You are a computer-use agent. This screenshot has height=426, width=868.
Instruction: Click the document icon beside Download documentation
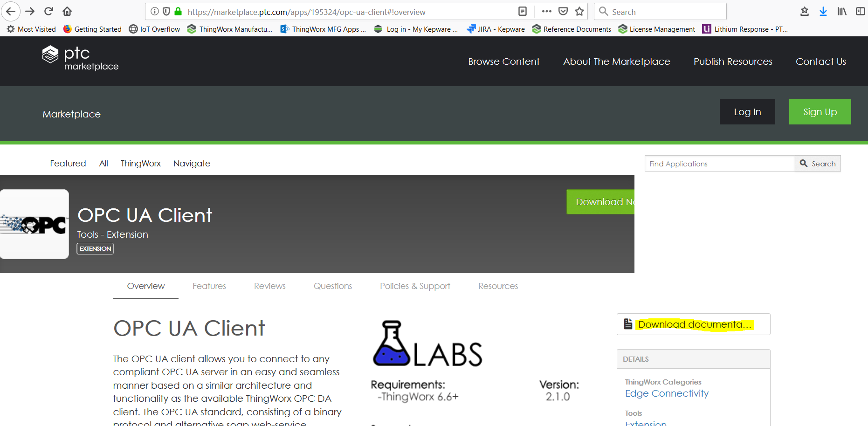[x=627, y=323]
